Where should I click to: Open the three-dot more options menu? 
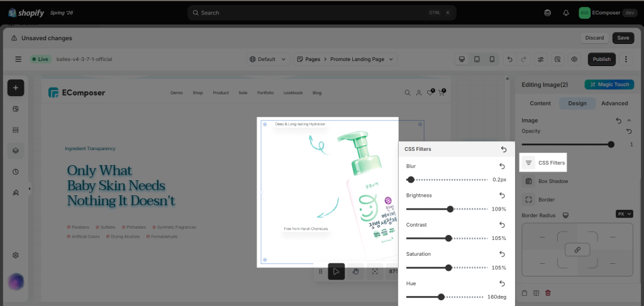626,59
